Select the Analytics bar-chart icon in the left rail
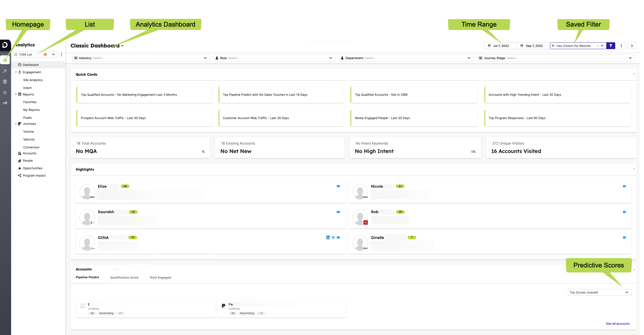 click(x=5, y=60)
